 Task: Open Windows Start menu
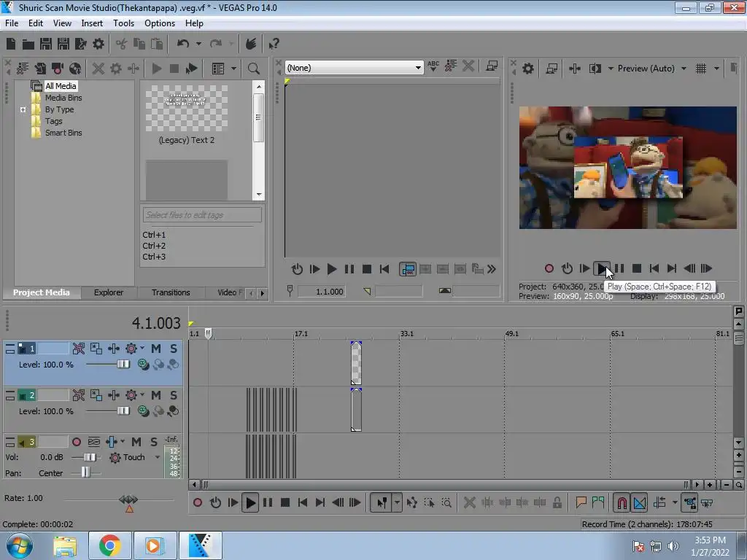(x=19, y=545)
